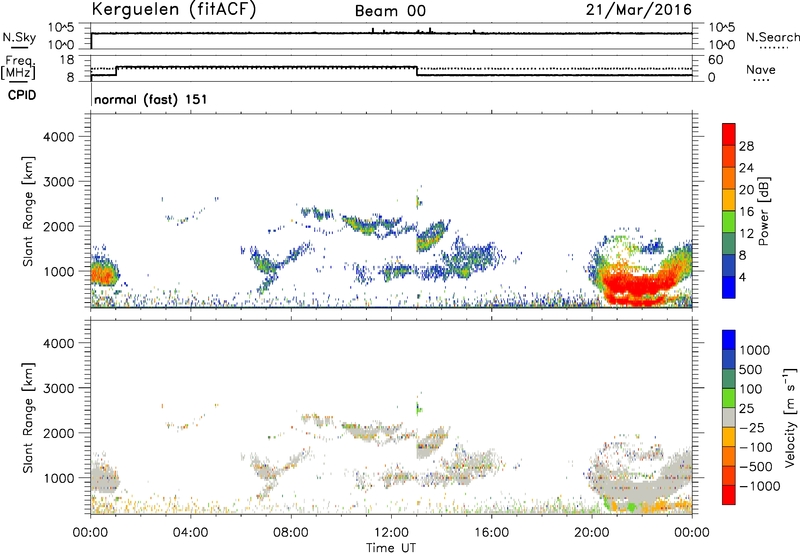Click the 'N.Sky' axis label
The image size is (800, 554).
tap(19, 37)
